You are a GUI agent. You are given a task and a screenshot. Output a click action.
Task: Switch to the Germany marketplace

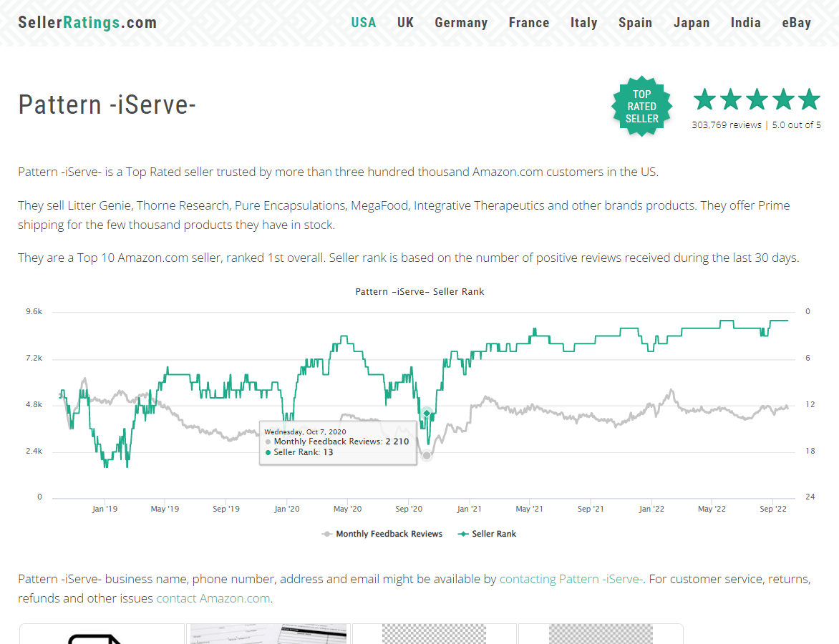461,22
